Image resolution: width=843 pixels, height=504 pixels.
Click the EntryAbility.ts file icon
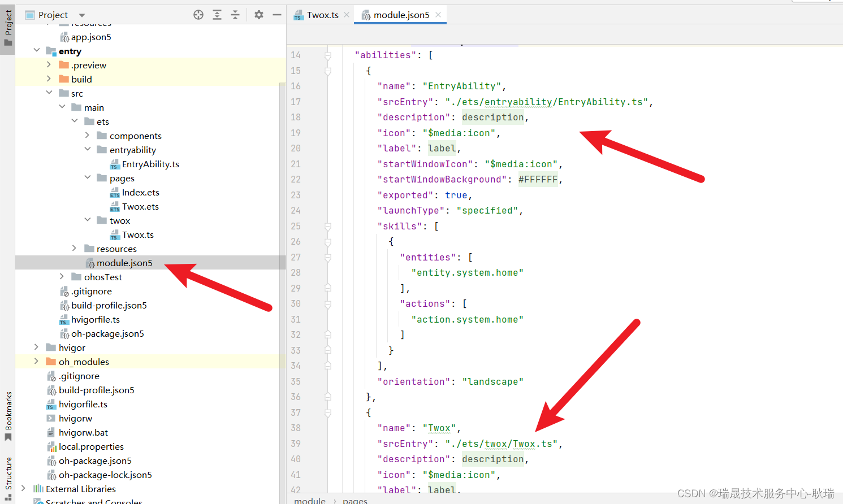tap(115, 164)
